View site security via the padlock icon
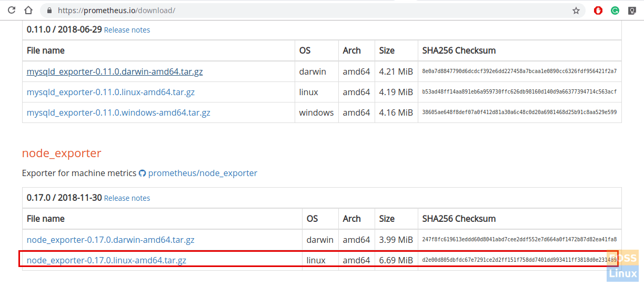The image size is (644, 287). [x=49, y=10]
